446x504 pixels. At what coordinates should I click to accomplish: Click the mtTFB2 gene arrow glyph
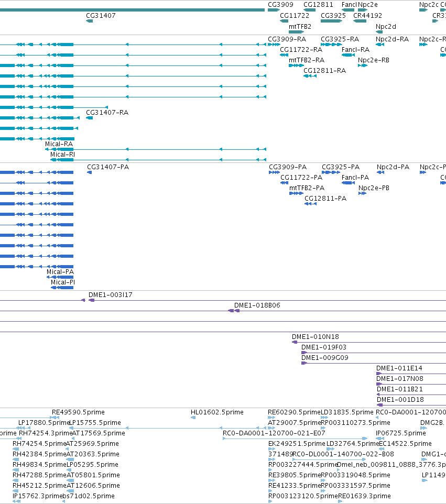coord(296,32)
